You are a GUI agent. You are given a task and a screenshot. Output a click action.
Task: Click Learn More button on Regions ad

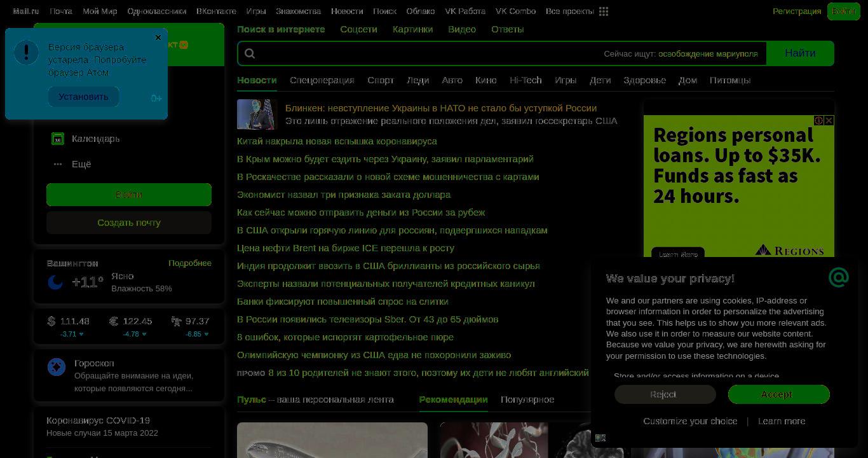pyautogui.click(x=678, y=254)
